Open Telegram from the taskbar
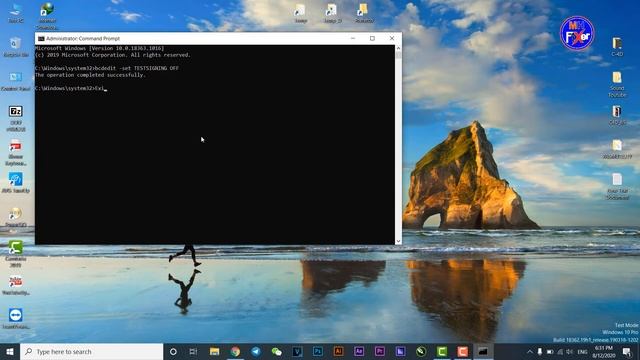Image resolution: width=640 pixels, height=360 pixels. pyautogui.click(x=256, y=351)
